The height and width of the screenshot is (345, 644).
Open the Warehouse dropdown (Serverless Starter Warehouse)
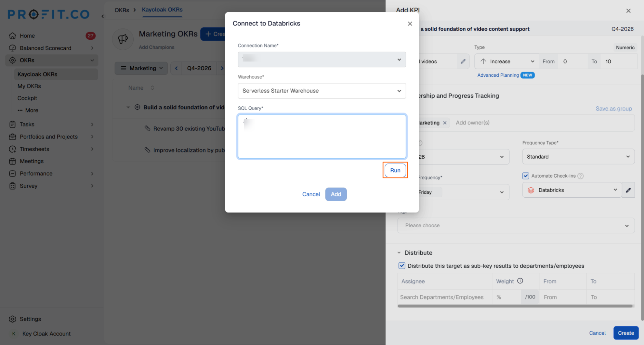click(x=322, y=91)
